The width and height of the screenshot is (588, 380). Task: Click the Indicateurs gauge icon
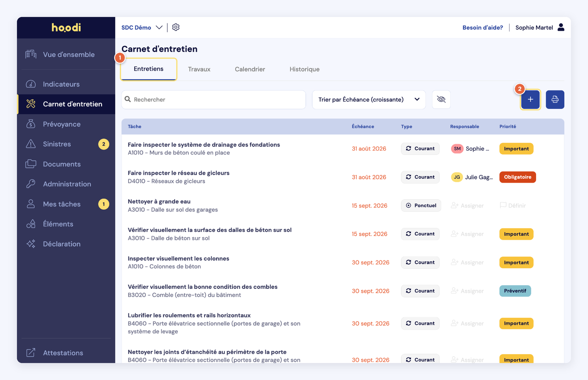(31, 84)
